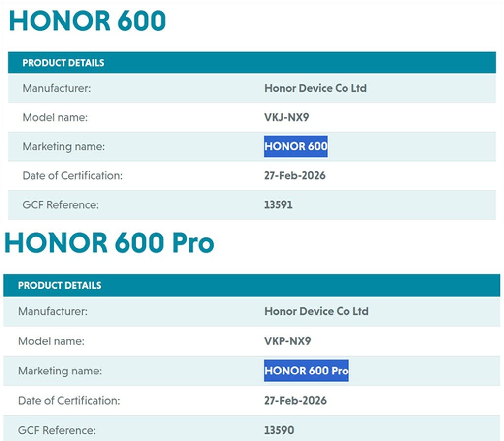Click the highlighted HONOR 600 marketing name

[296, 147]
